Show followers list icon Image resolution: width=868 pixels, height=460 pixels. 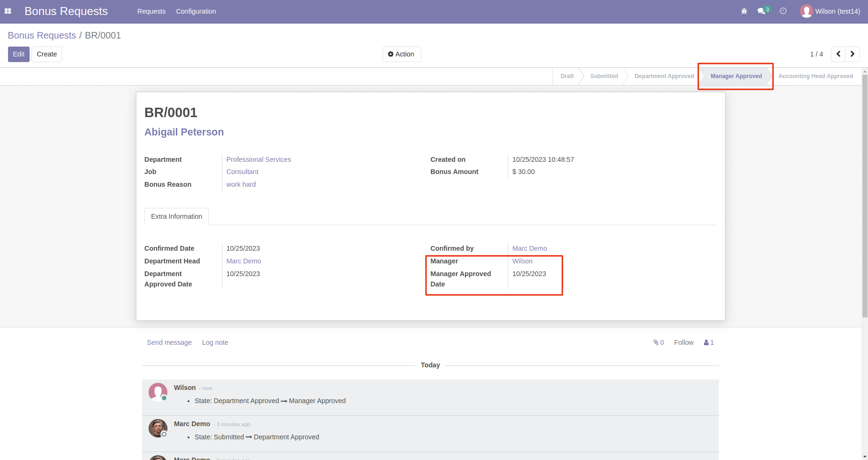pos(709,342)
